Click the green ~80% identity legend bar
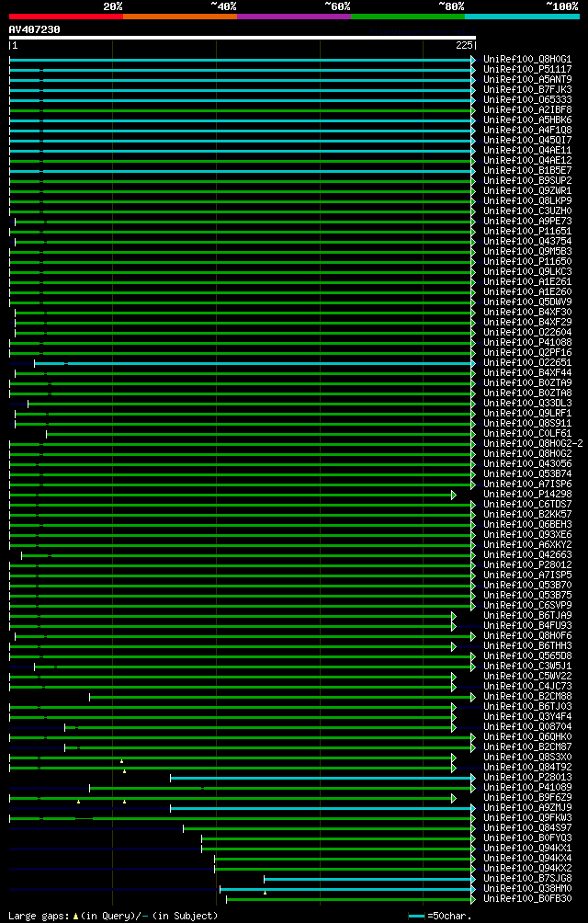 tap(408, 16)
